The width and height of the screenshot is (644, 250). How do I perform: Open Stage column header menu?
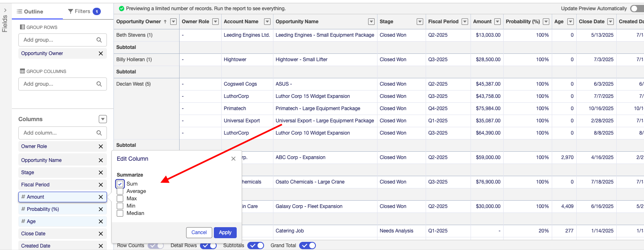[x=420, y=22]
